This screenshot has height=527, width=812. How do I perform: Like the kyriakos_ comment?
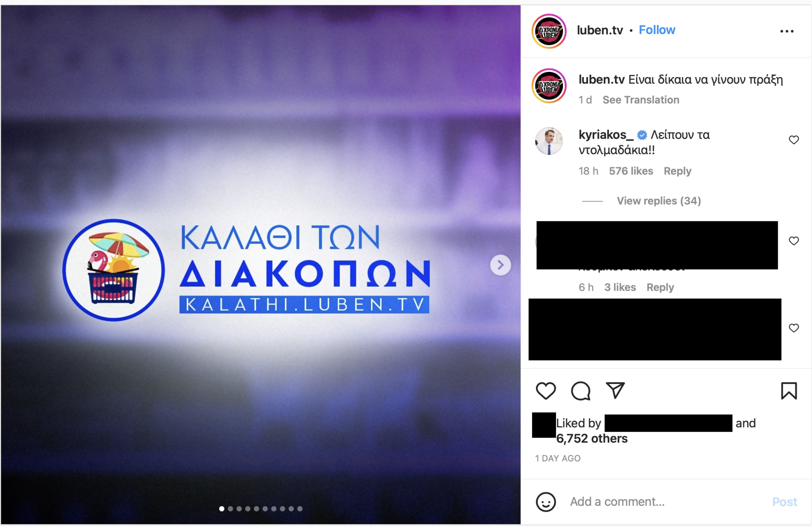click(x=794, y=140)
